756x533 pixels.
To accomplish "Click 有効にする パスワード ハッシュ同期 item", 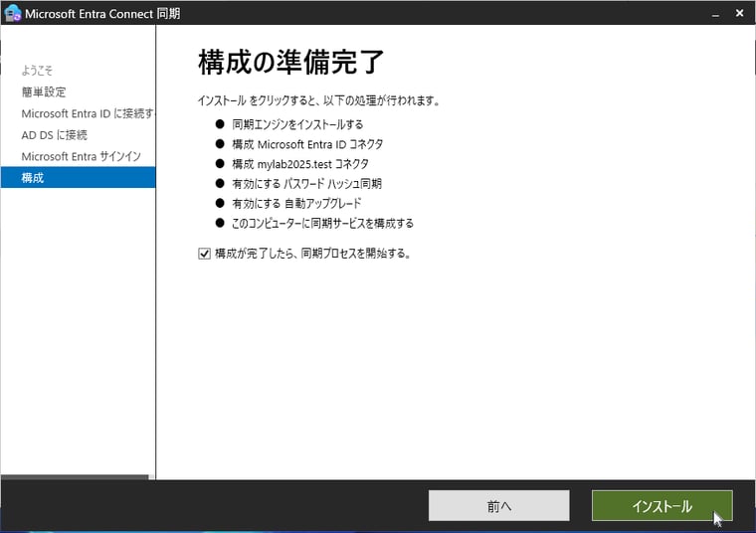I will pyautogui.click(x=306, y=184).
